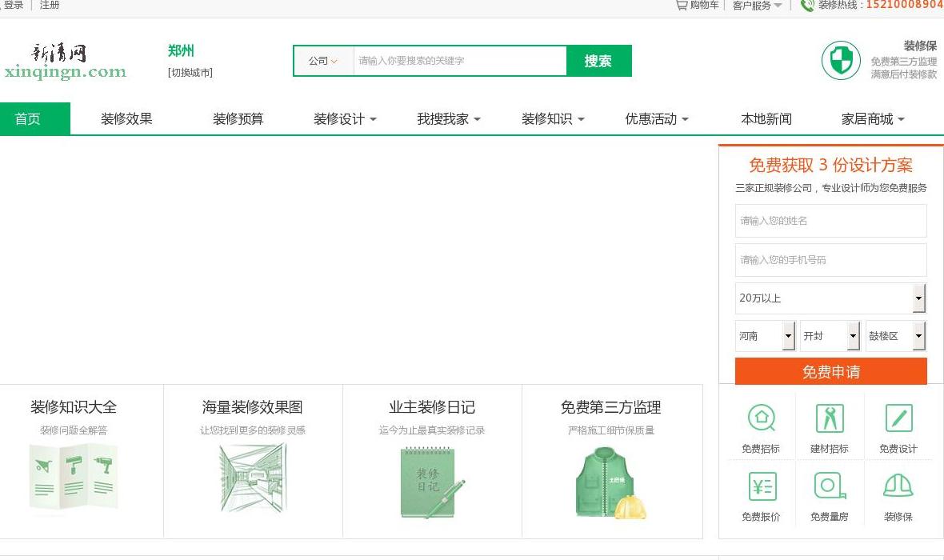Viewport: 944px width, 560px height.
Task: Expand the 装修知识 menu
Action: coord(554,119)
